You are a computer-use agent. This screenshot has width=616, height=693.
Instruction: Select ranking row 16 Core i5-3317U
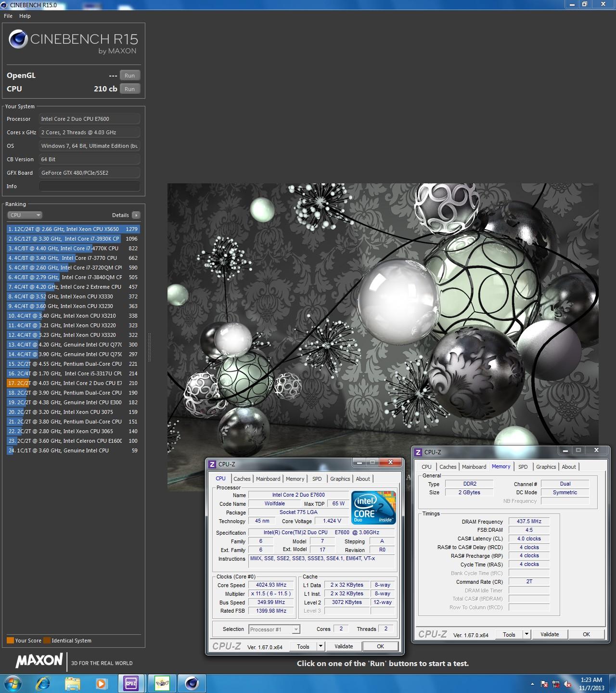[73, 373]
